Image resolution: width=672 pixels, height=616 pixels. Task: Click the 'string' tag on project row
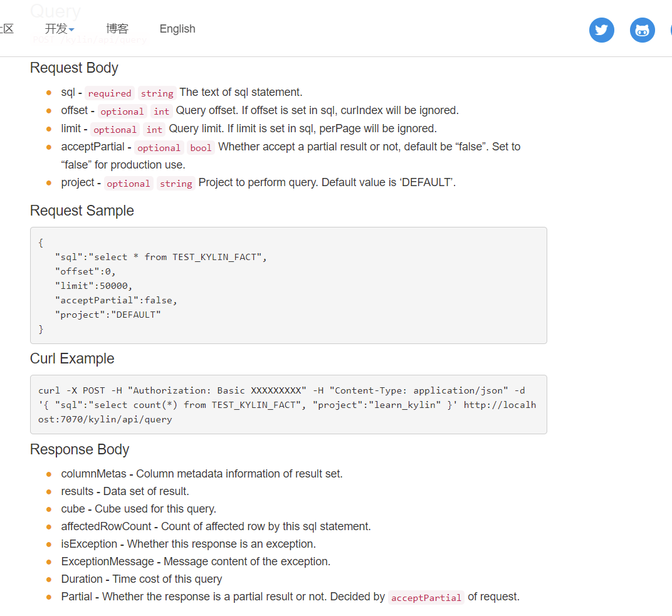176,184
